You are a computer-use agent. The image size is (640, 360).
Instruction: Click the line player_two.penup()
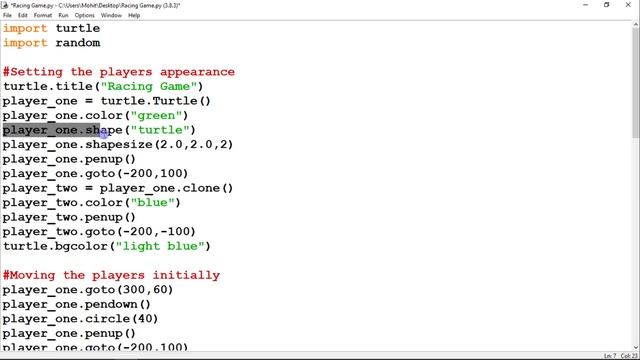(69, 217)
